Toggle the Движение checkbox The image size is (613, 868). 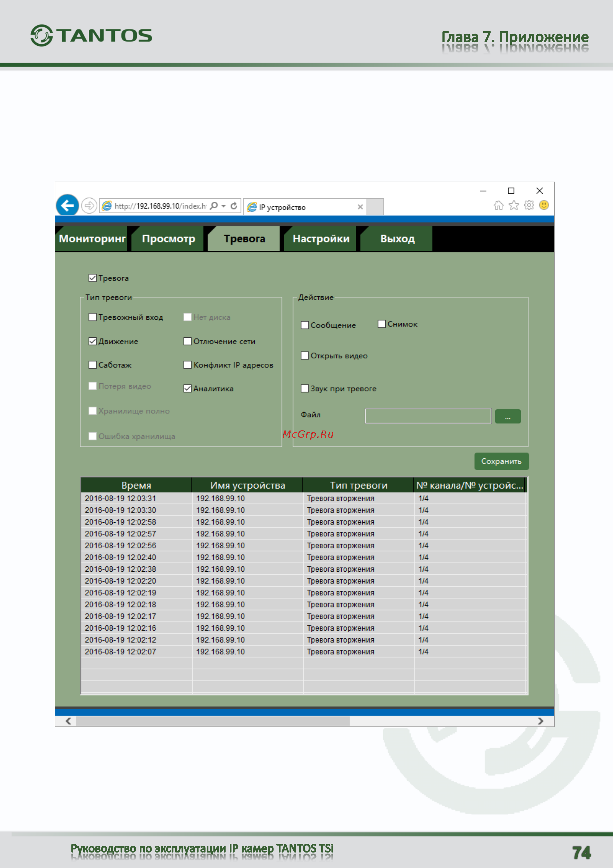click(93, 341)
